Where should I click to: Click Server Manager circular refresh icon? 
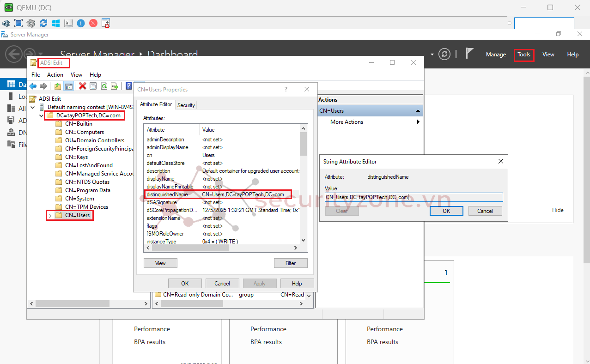tap(444, 54)
